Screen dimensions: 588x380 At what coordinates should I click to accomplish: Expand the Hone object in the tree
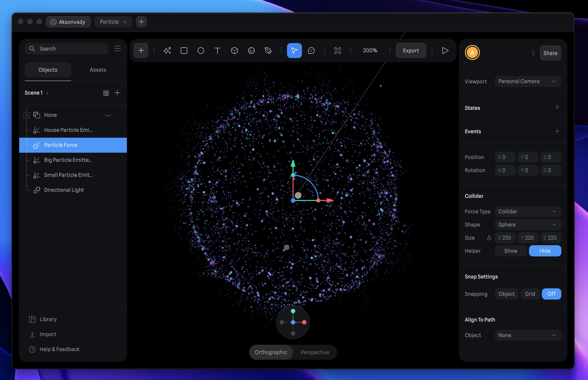27,115
